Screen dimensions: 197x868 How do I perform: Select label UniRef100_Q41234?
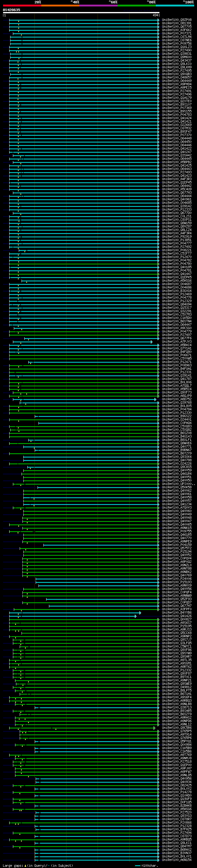pyautogui.click(x=177, y=504)
